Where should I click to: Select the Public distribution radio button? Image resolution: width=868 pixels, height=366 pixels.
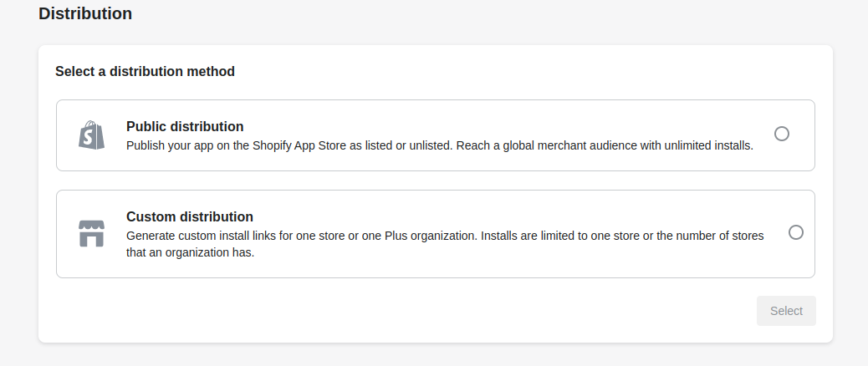click(x=782, y=134)
